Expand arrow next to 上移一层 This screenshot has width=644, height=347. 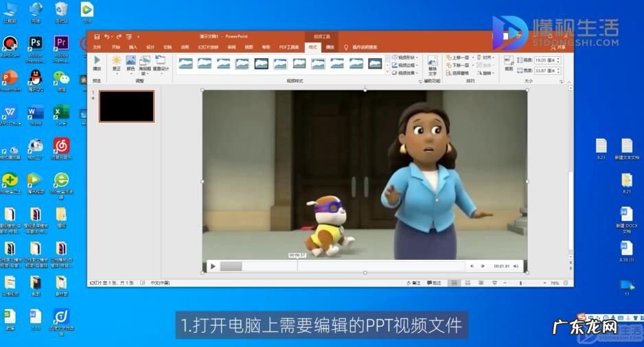pos(473,58)
